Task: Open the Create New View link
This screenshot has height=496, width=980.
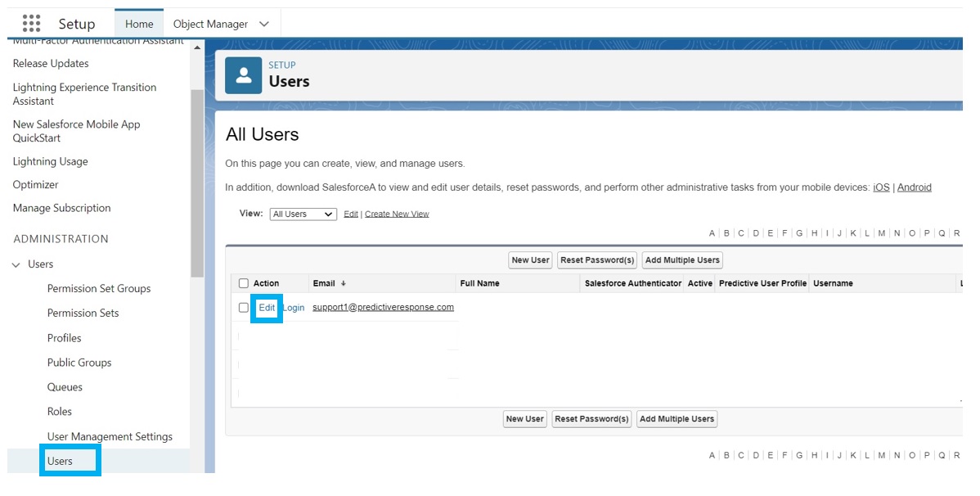Action: [x=397, y=214]
